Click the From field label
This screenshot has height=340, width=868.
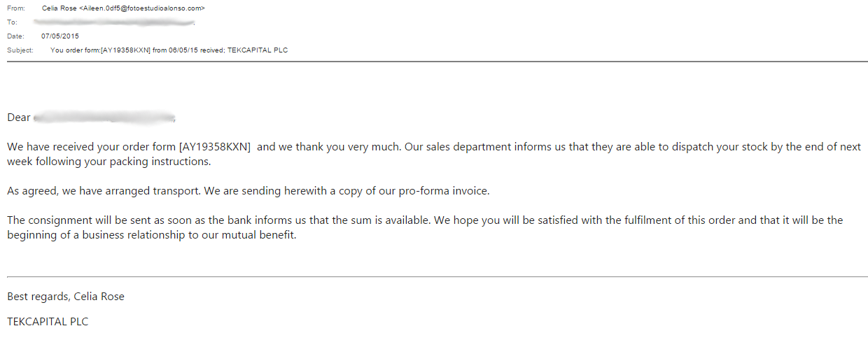15,8
